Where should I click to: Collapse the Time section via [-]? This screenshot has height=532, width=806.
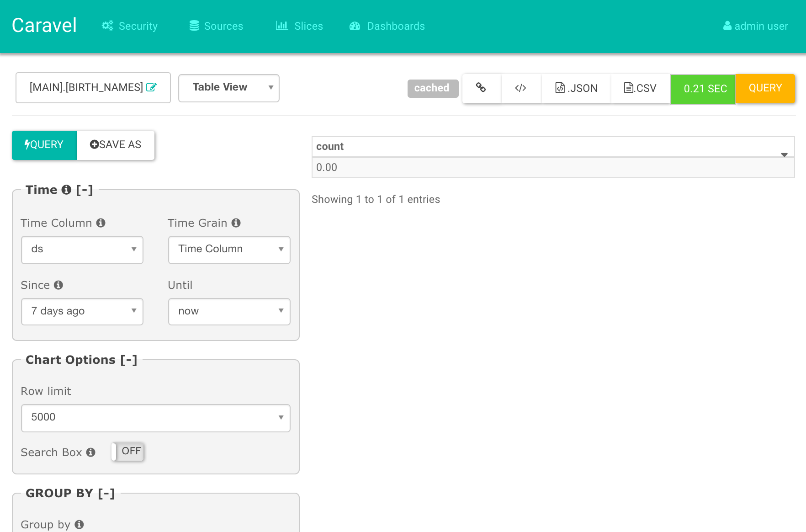(85, 190)
